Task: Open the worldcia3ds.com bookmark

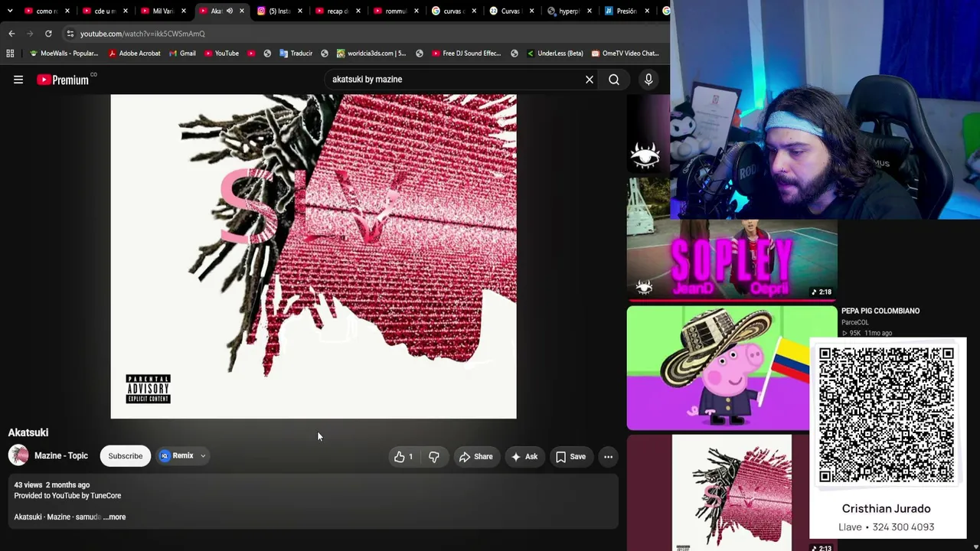Action: (371, 54)
